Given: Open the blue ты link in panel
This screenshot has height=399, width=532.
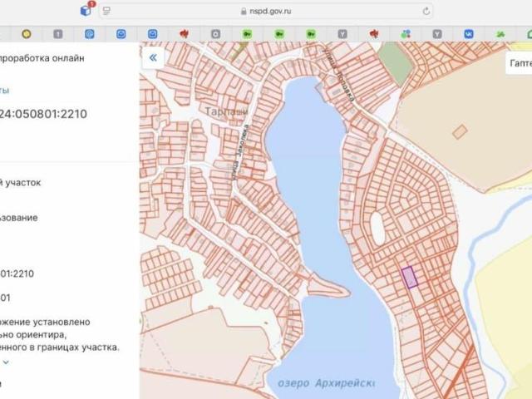Looking at the screenshot, I should click(x=4, y=91).
